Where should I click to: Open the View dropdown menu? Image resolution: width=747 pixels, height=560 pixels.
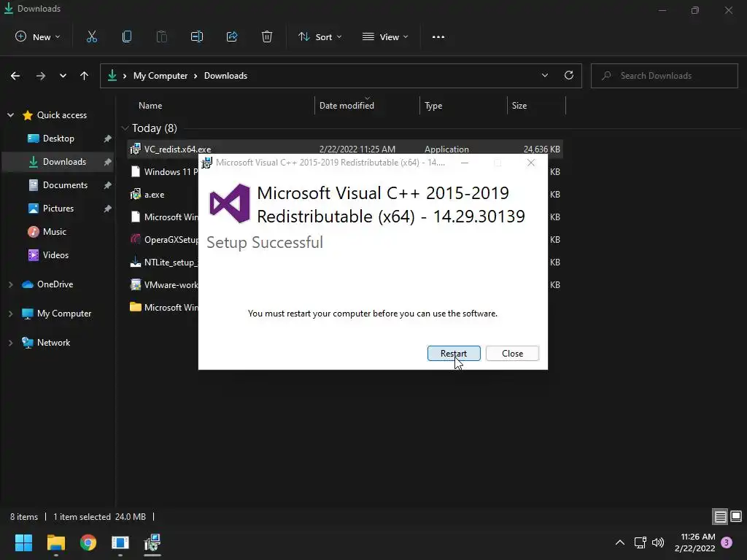pos(385,36)
